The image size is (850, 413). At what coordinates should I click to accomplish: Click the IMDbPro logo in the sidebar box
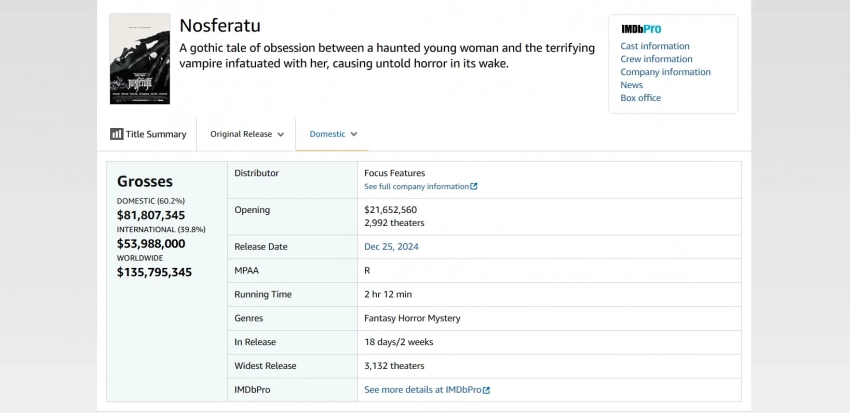(640, 29)
